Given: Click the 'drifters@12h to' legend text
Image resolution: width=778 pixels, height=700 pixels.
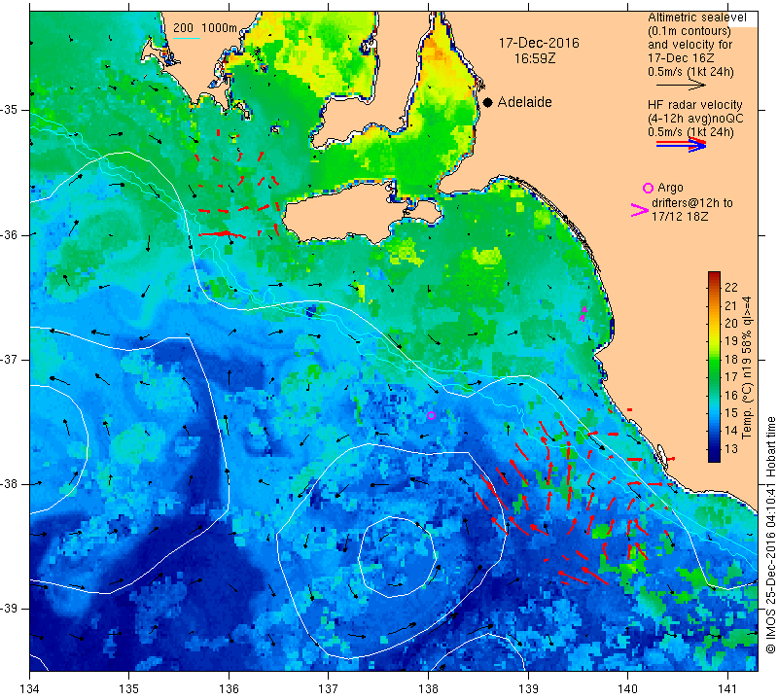Looking at the screenshot, I should (x=691, y=203).
